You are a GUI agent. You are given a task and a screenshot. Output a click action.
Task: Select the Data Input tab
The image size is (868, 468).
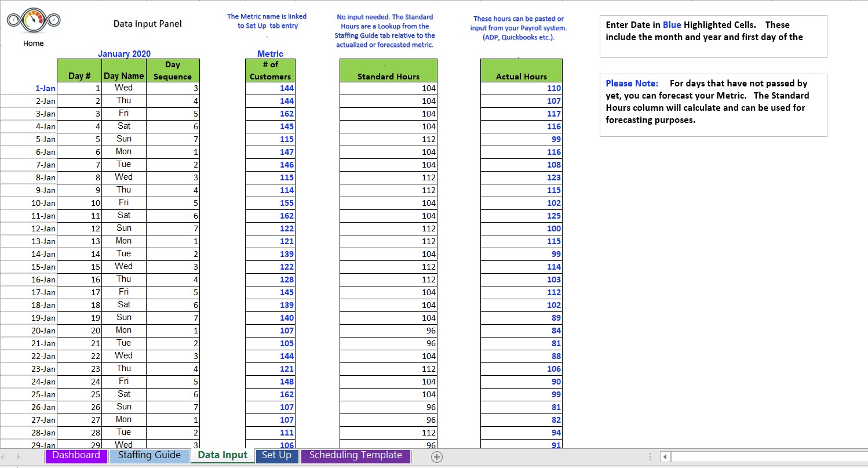(x=223, y=456)
